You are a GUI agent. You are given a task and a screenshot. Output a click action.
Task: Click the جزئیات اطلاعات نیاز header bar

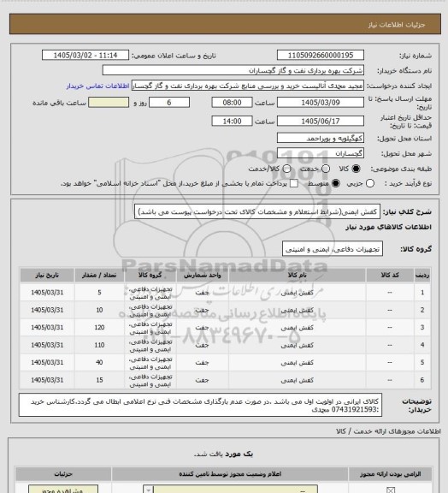tap(225, 24)
